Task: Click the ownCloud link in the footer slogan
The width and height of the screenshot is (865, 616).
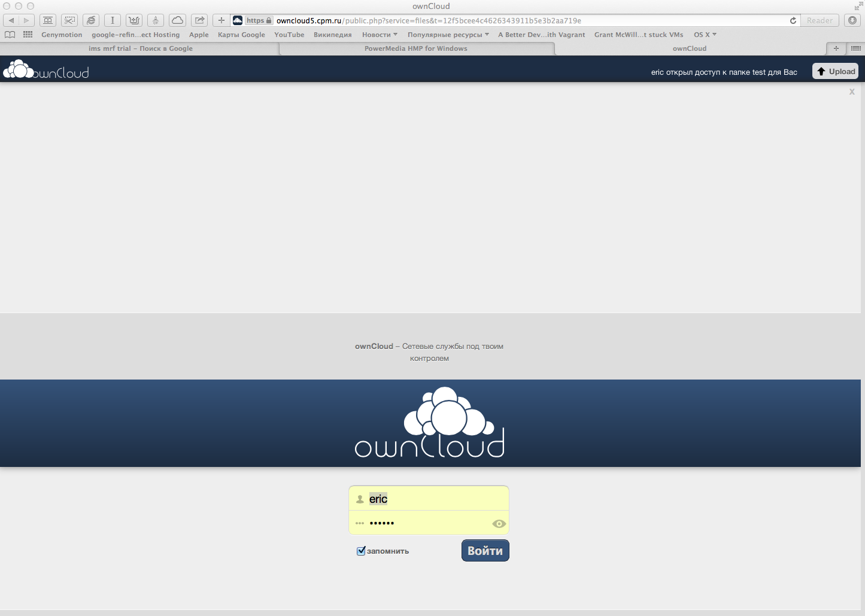Action: pos(374,346)
